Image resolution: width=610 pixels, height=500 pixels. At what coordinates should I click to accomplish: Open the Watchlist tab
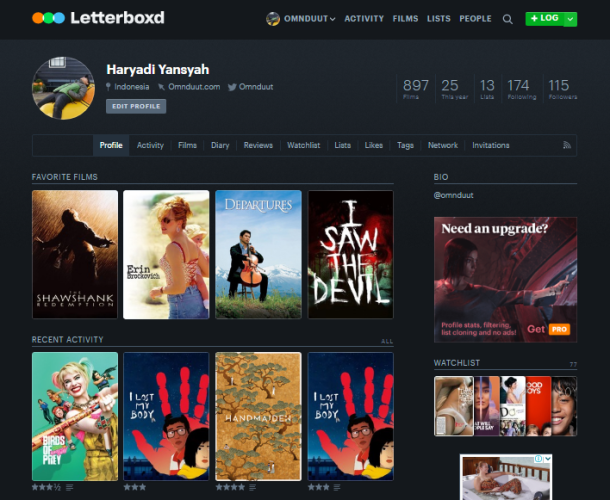(303, 146)
